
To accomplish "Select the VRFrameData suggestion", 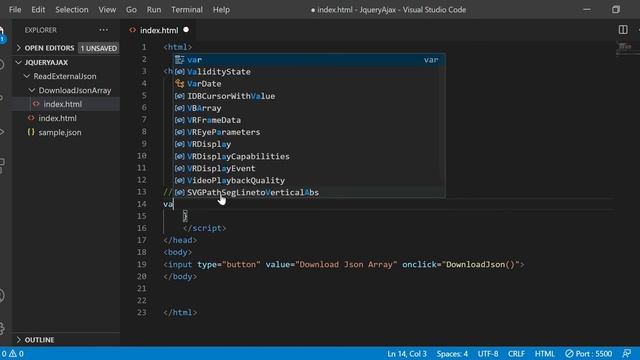I will click(x=309, y=120).
